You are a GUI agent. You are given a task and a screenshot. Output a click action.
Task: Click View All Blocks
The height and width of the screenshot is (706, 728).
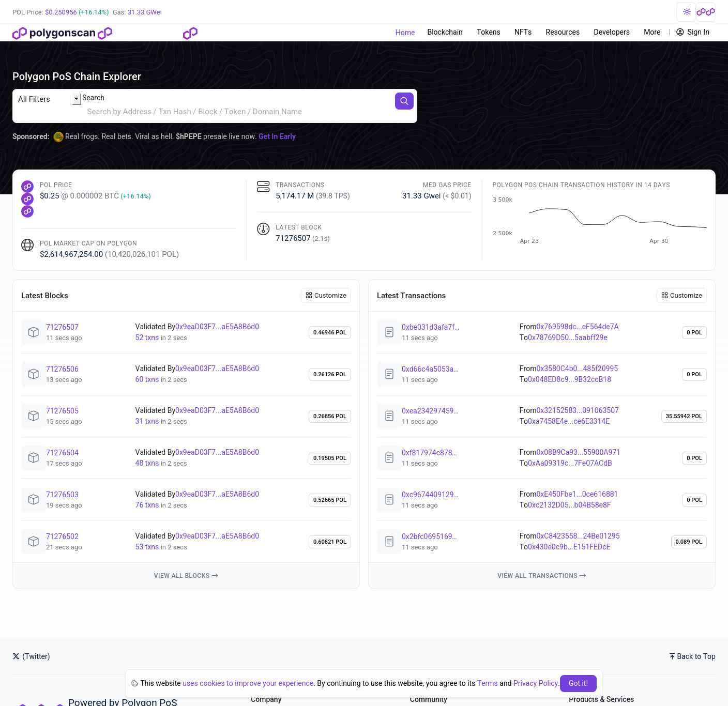coord(186,576)
